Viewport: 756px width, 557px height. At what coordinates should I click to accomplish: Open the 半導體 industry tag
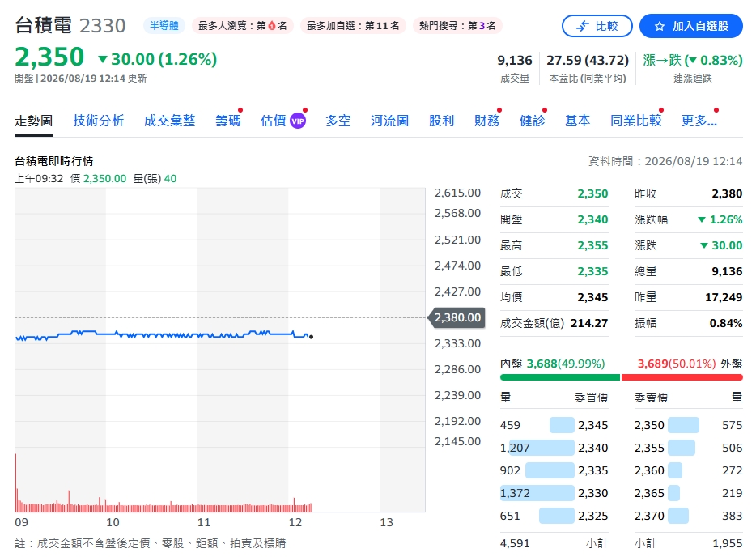coord(164,26)
